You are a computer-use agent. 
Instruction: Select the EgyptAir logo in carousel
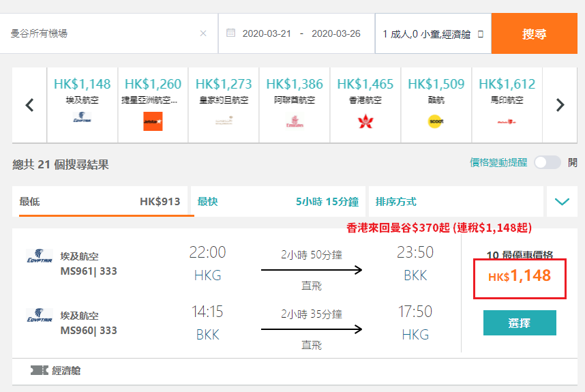tap(82, 117)
